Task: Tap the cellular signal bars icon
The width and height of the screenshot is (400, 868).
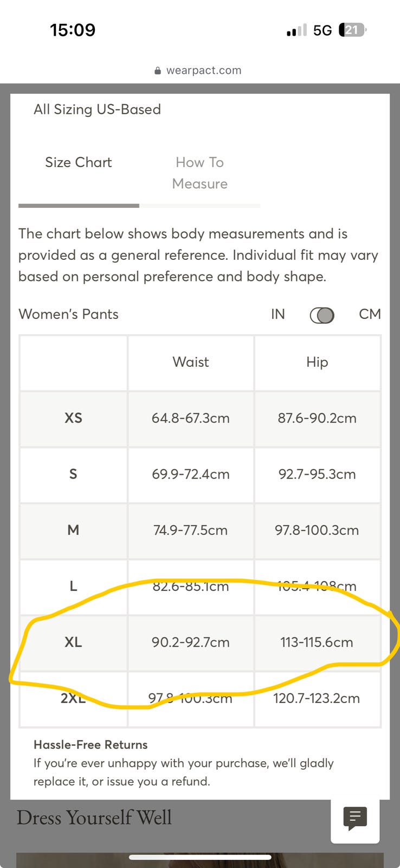Action: 296,30
